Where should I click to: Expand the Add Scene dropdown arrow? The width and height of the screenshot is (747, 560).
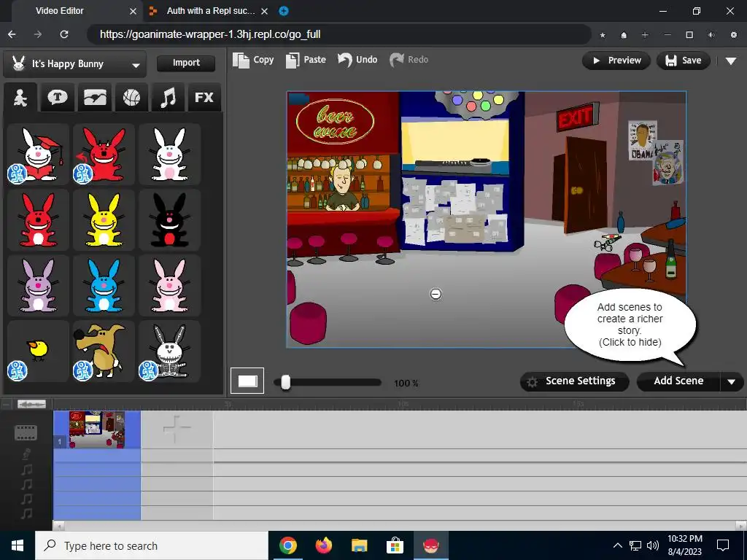coord(731,382)
